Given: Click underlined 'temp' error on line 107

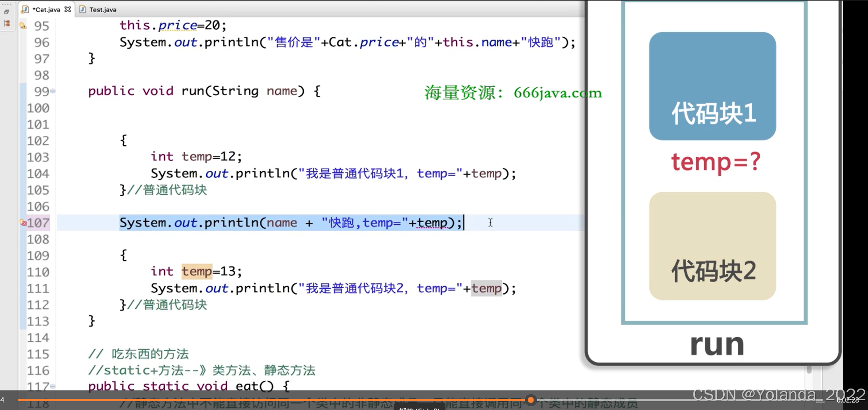Looking at the screenshot, I should 432,223.
